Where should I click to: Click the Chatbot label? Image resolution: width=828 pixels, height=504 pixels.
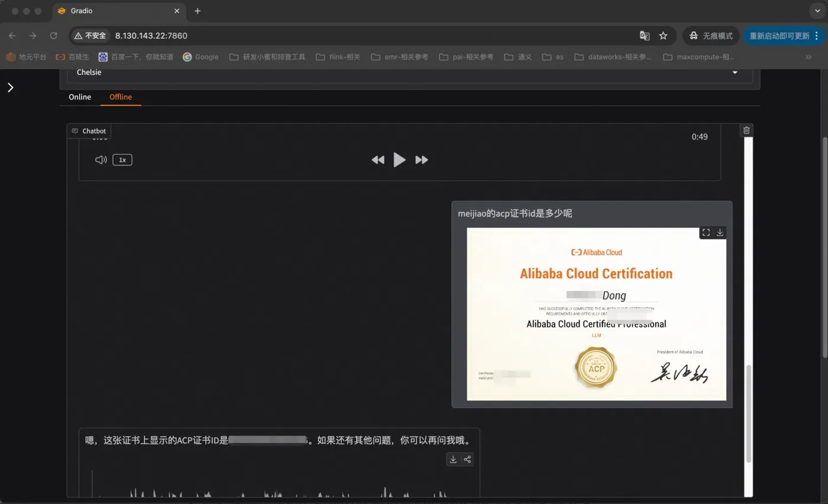(89, 131)
